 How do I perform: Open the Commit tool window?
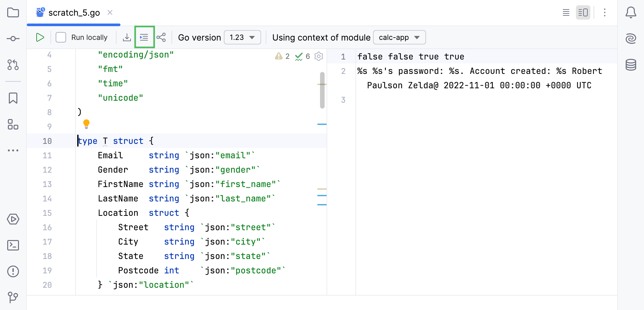(x=13, y=38)
